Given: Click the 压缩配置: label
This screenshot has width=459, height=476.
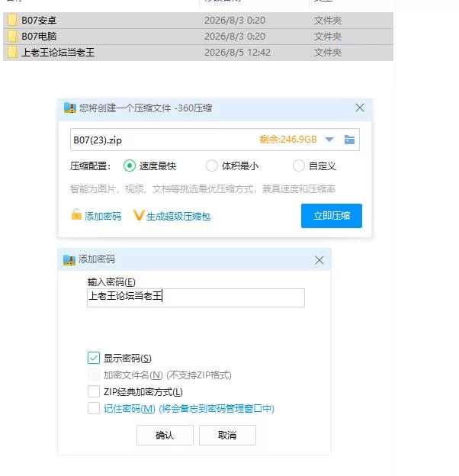Looking at the screenshot, I should pos(90,166).
